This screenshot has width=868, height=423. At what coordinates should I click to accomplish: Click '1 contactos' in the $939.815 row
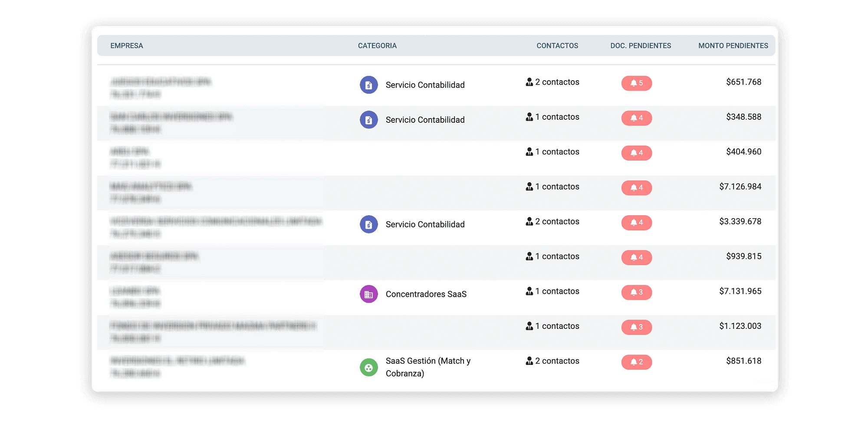(557, 256)
